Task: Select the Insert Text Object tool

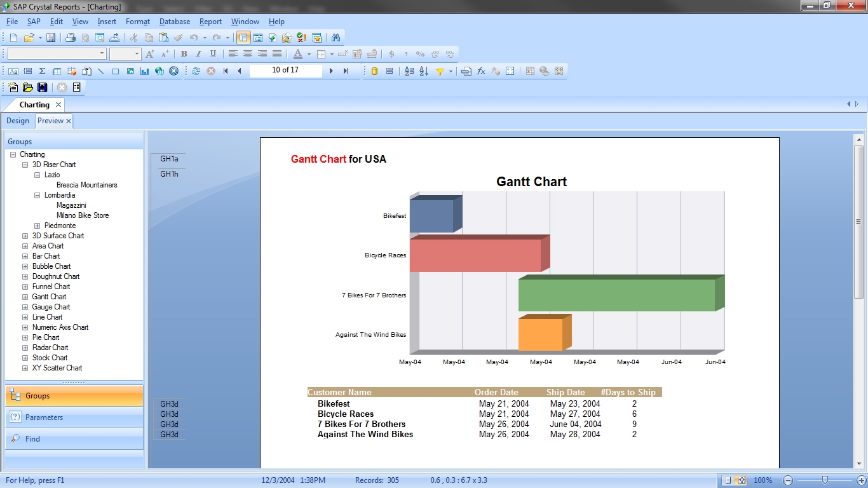Action: point(14,71)
